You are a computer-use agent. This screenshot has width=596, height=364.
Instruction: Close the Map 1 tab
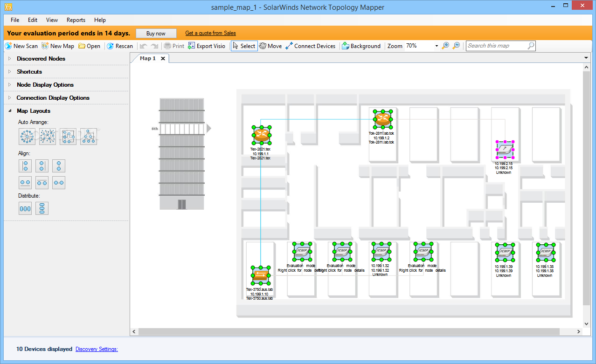(x=163, y=58)
